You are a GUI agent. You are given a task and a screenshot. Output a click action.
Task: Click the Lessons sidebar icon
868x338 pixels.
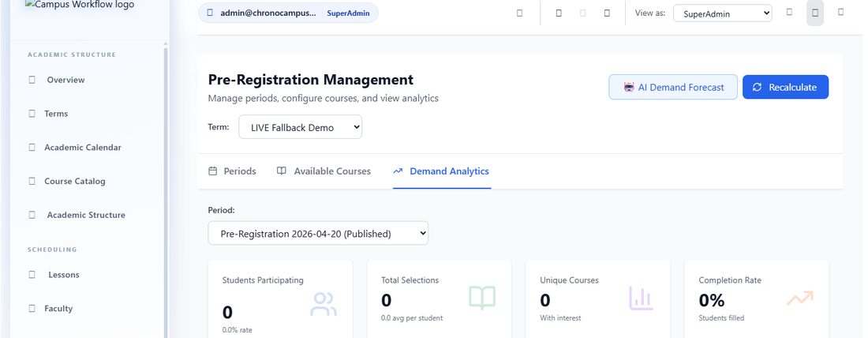point(32,275)
